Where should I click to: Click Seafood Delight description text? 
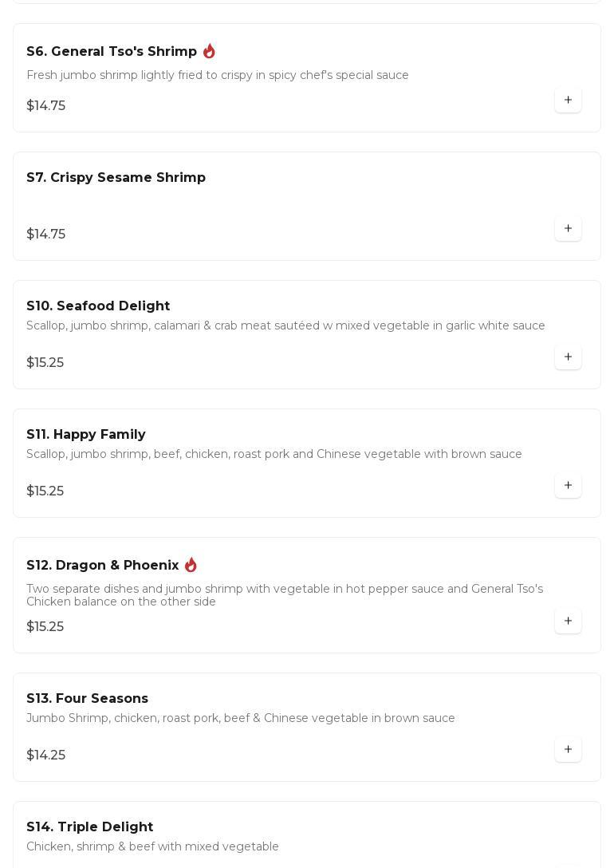point(285,326)
